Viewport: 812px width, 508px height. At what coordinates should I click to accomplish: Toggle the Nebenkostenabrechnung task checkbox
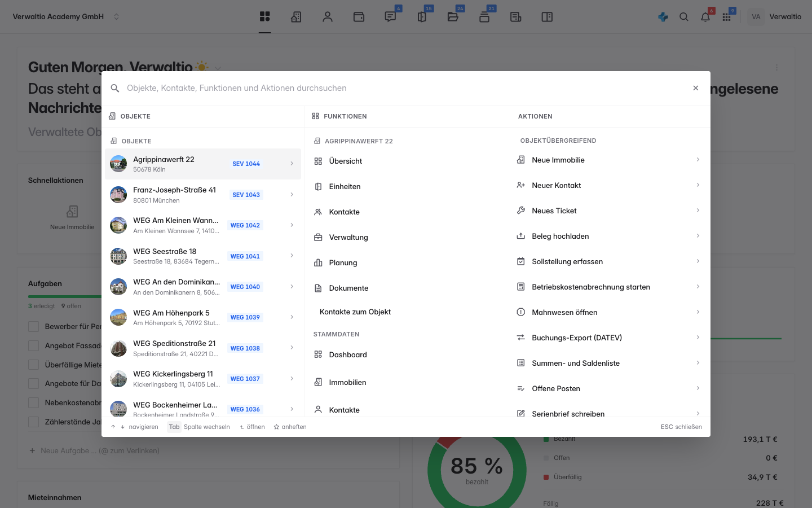(34, 402)
